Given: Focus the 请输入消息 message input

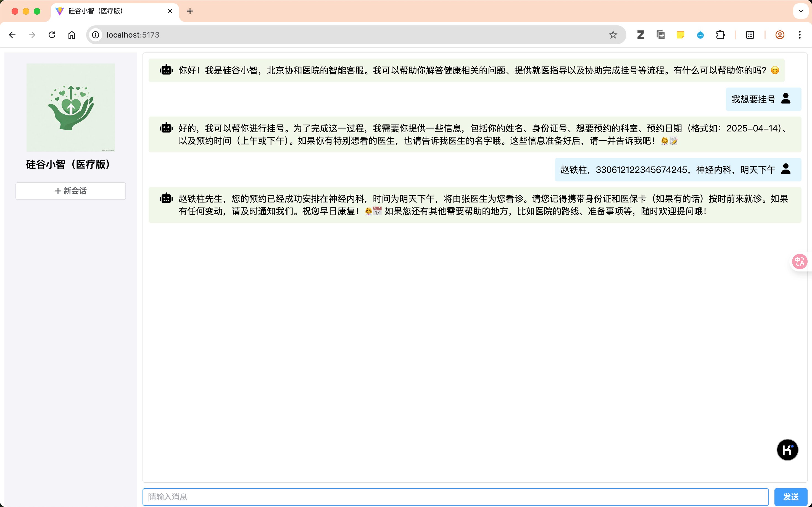Looking at the screenshot, I should 455,497.
